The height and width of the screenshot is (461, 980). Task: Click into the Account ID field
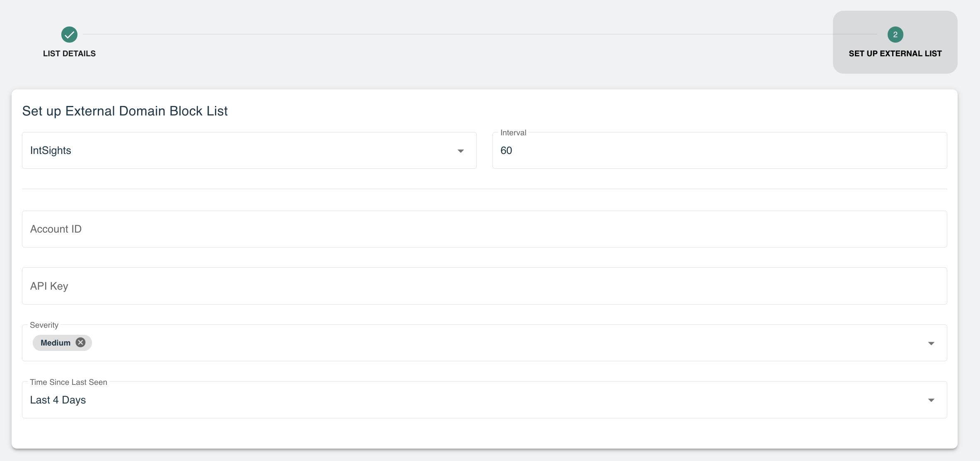[x=484, y=229]
